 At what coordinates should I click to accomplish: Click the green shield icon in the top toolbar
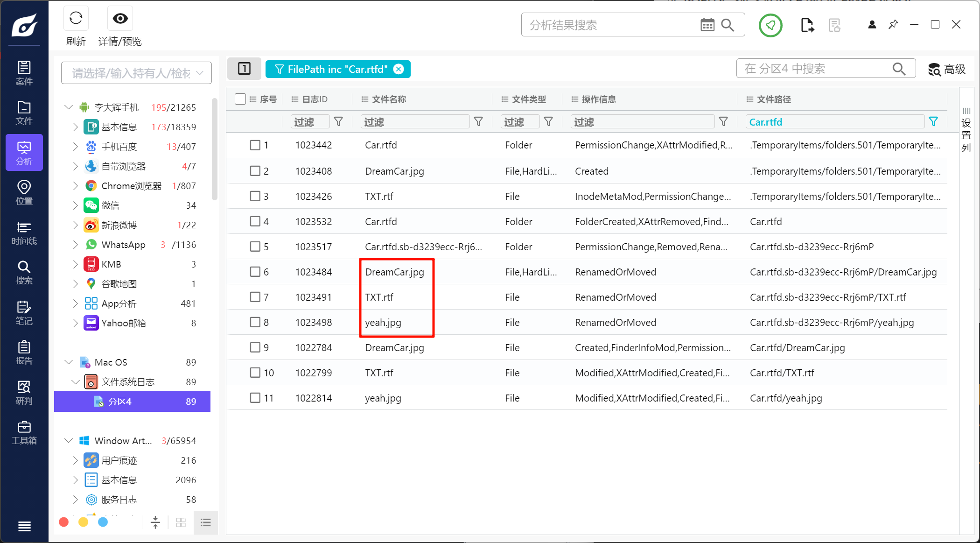[x=770, y=25]
